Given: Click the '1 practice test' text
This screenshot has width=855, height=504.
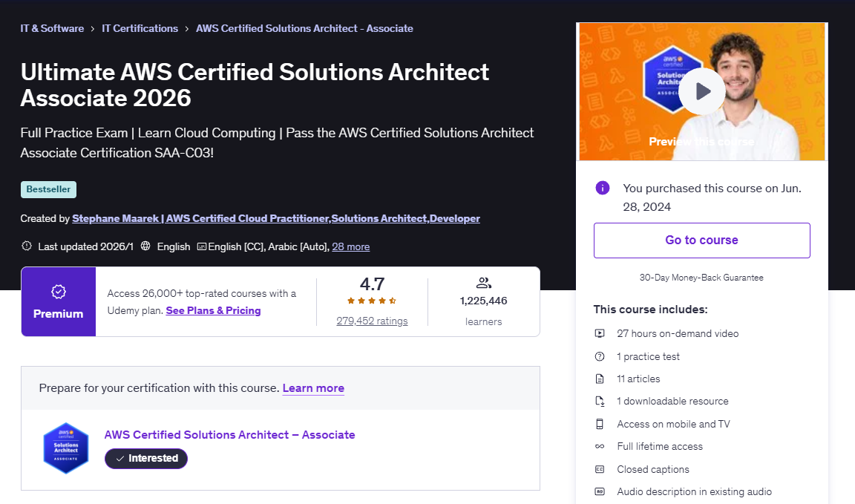Looking at the screenshot, I should click(649, 356).
